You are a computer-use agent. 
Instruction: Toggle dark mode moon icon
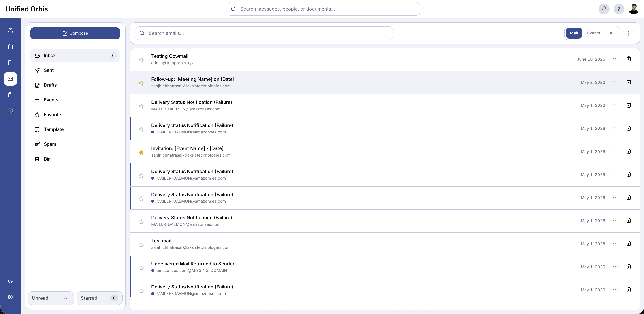pyautogui.click(x=10, y=281)
